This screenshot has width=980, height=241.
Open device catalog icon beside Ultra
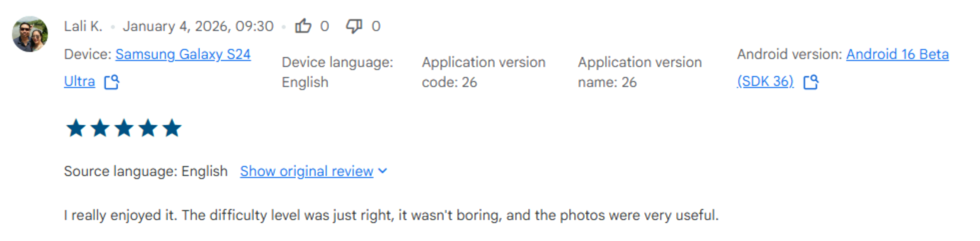click(x=111, y=81)
